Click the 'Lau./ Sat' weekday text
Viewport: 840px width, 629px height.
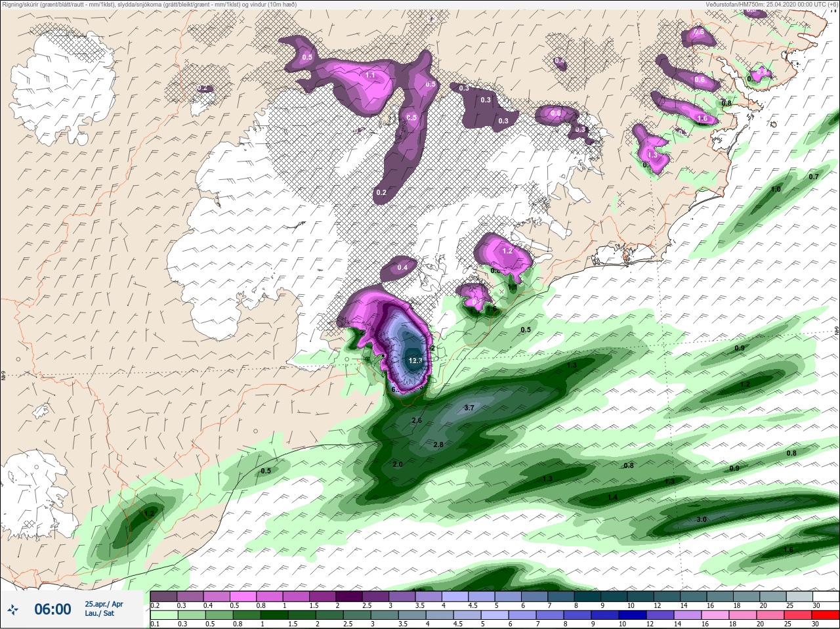coord(99,613)
